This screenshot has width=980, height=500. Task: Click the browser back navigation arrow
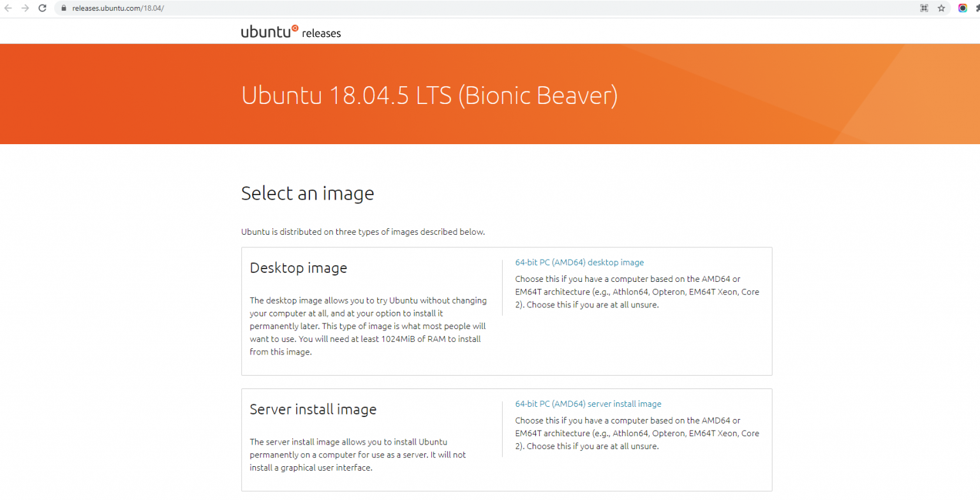(x=9, y=8)
